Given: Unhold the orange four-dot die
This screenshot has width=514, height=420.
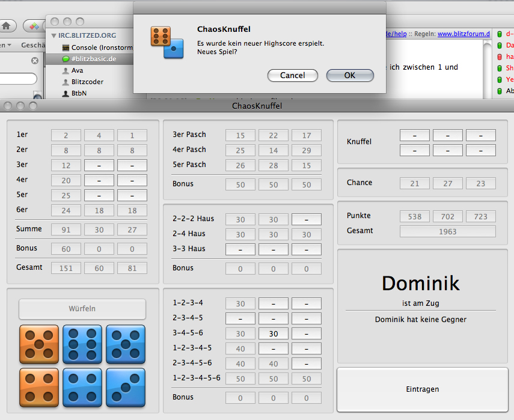Looking at the screenshot, I should coord(39,388).
